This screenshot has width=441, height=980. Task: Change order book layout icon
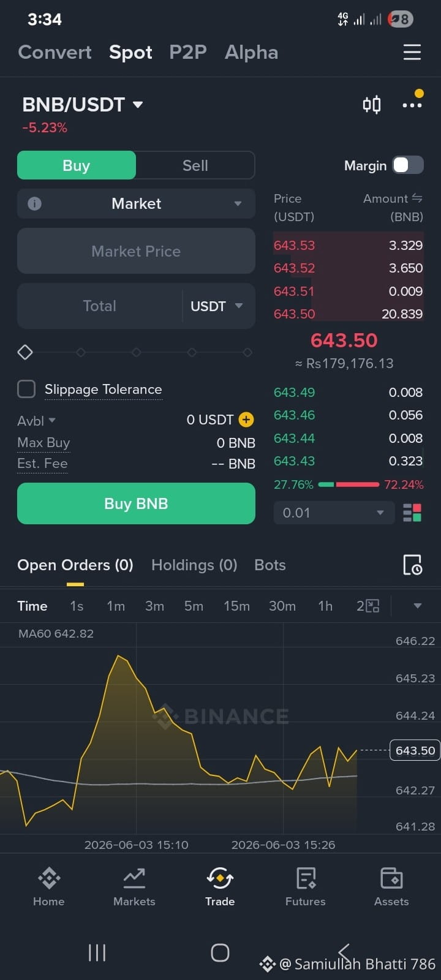[x=412, y=513]
